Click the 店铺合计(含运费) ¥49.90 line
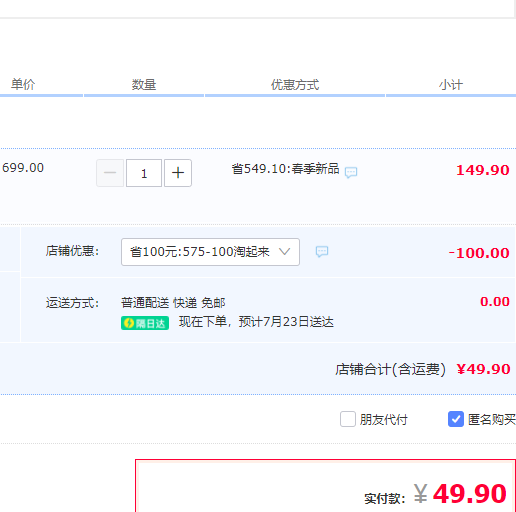This screenshot has height=512, width=516. pyautogui.click(x=423, y=369)
